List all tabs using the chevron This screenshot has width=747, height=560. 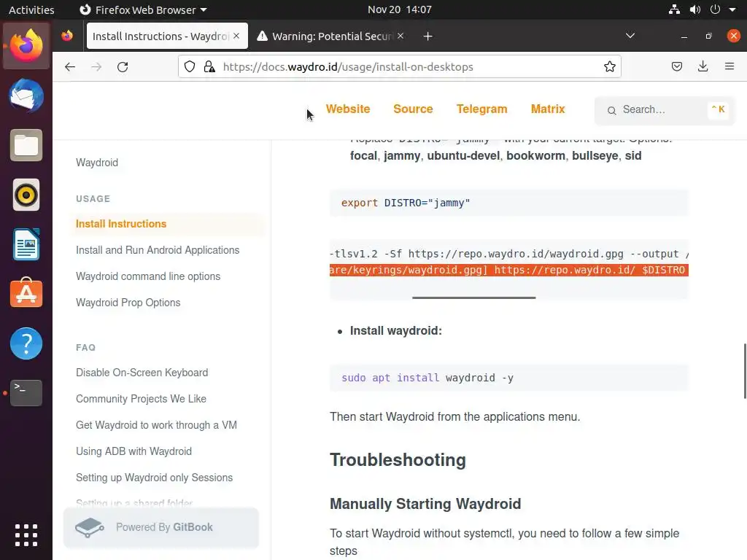630,36
